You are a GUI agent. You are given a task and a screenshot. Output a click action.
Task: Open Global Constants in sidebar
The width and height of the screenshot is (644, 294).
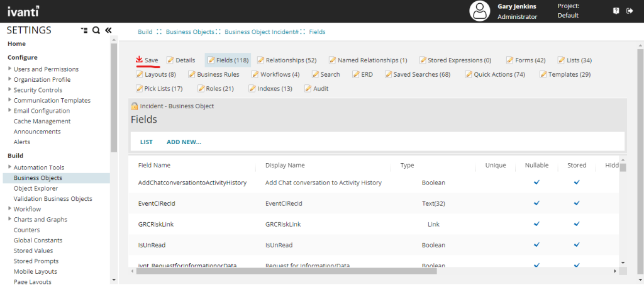point(38,240)
